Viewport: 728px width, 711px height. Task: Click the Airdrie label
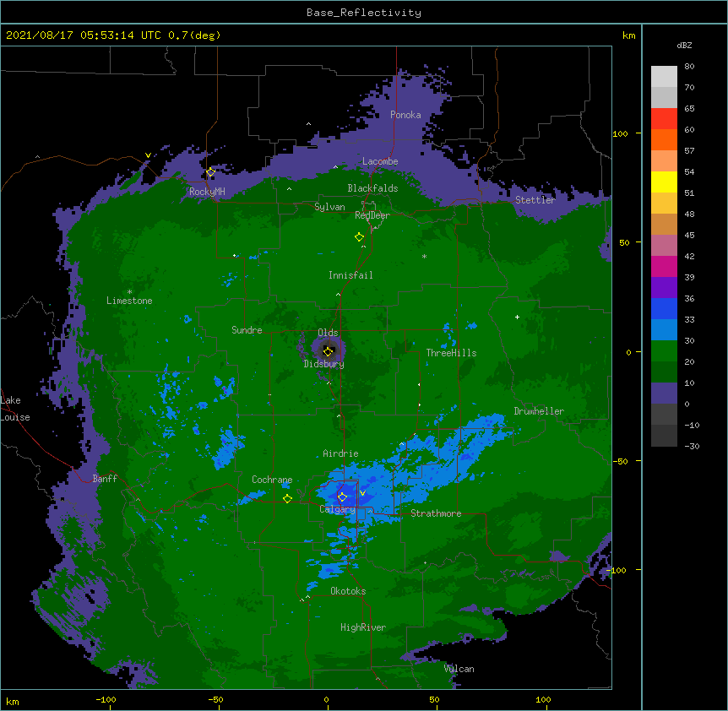click(341, 453)
